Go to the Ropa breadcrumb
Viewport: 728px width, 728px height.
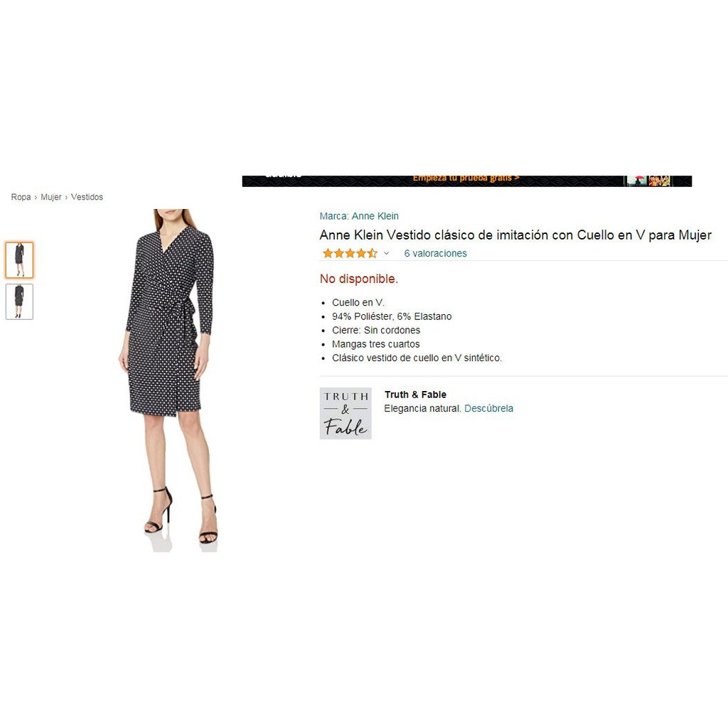[21, 197]
